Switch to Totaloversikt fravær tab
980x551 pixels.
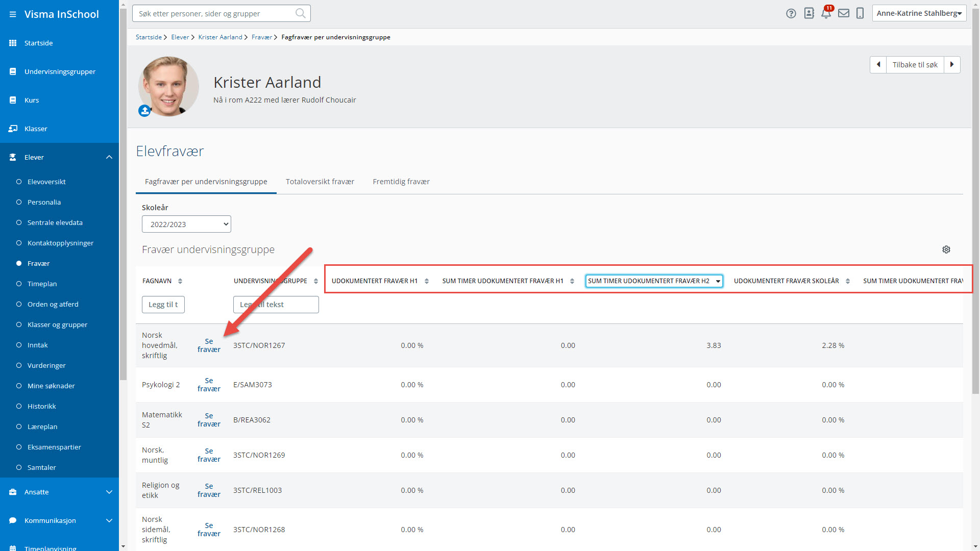320,182
